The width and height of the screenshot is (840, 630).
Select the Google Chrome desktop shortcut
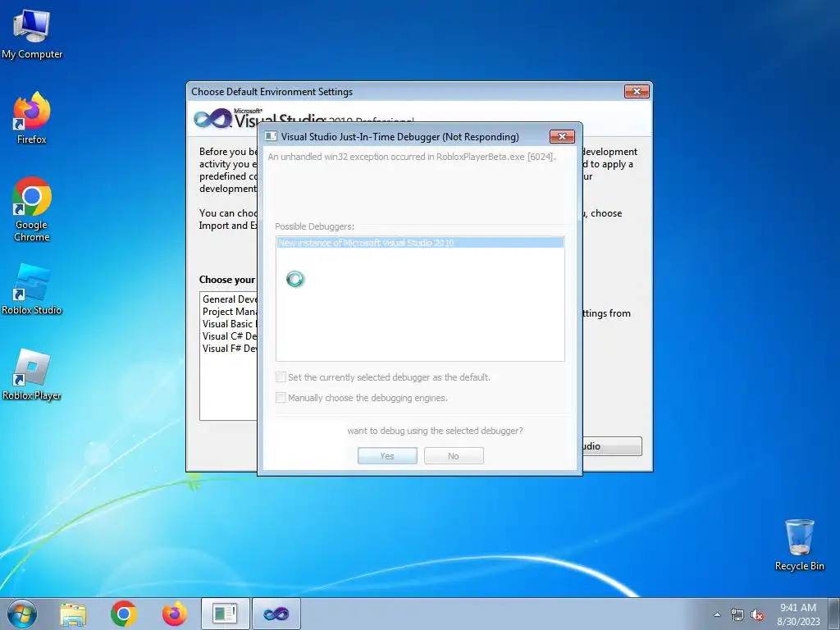click(32, 209)
